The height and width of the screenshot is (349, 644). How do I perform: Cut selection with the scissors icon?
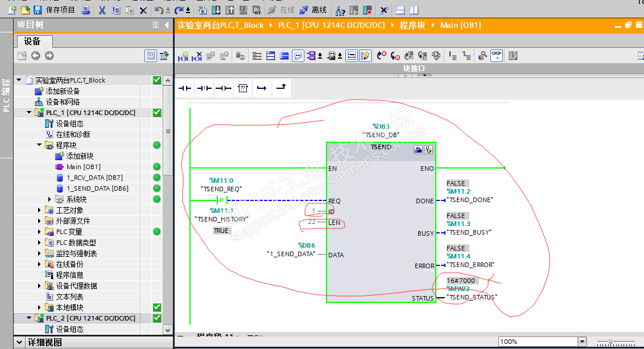[102, 10]
